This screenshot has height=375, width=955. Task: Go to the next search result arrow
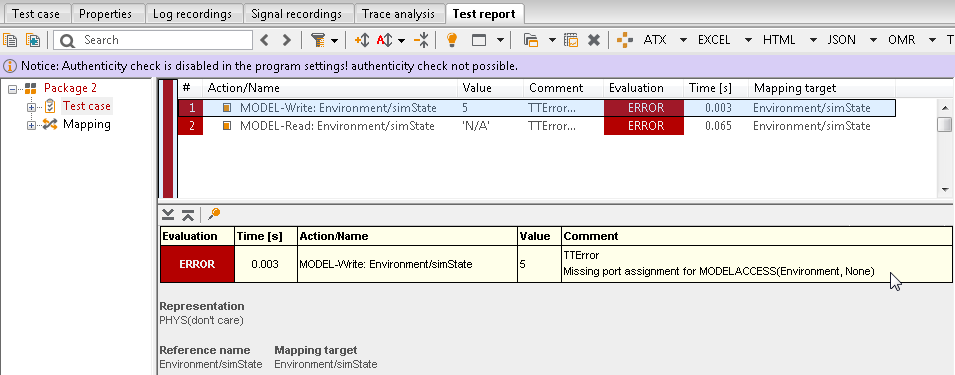point(286,40)
